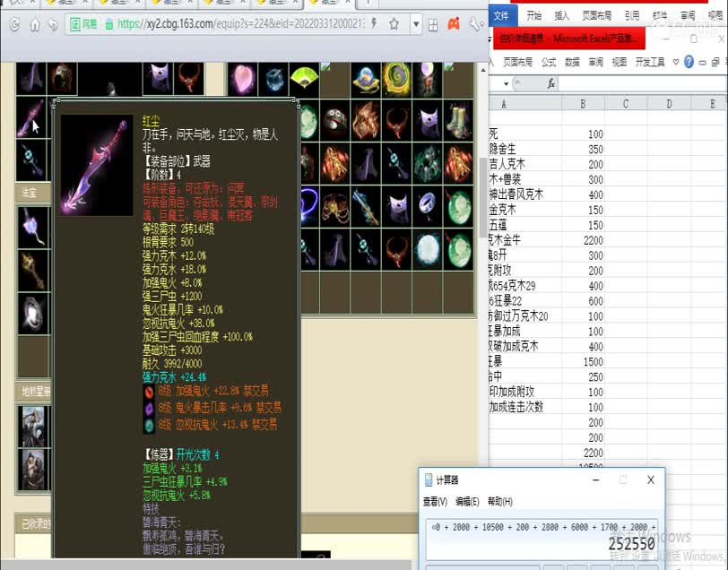The height and width of the screenshot is (570, 728).
Task: Click the cell with value 350
Action: pos(583,150)
